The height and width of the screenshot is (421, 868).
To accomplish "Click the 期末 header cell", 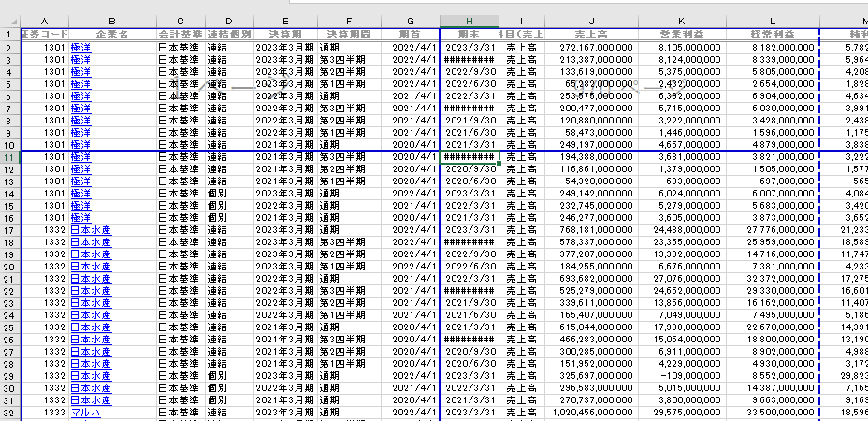I will coord(470,35).
